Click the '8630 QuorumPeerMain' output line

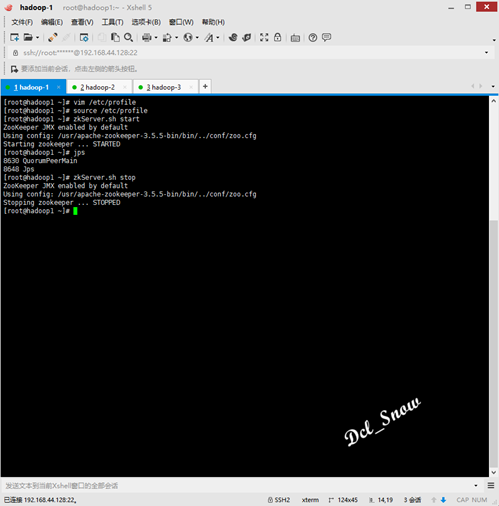tap(40, 161)
